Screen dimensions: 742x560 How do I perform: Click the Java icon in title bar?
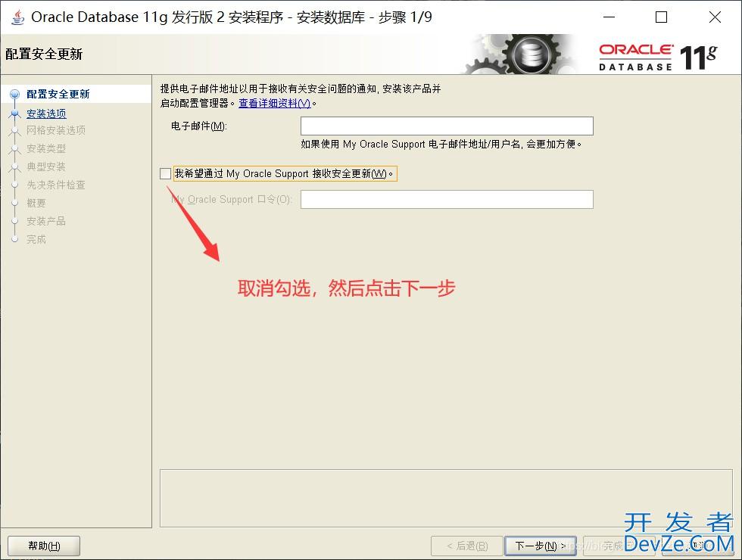(x=17, y=17)
